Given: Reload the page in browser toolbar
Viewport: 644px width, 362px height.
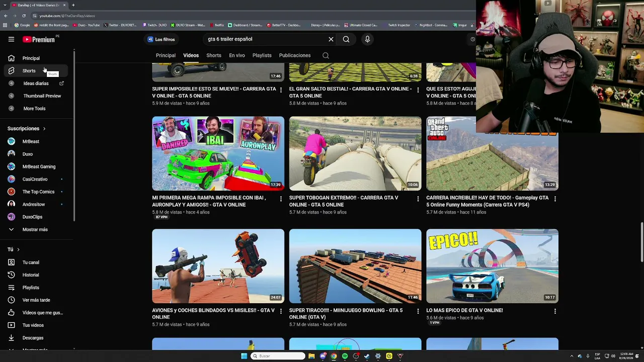Looking at the screenshot, I should click(x=24, y=16).
